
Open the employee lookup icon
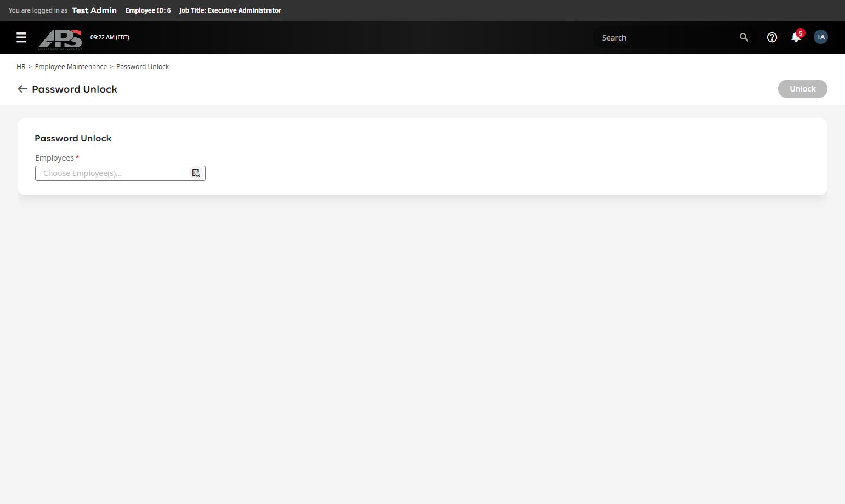tap(196, 173)
